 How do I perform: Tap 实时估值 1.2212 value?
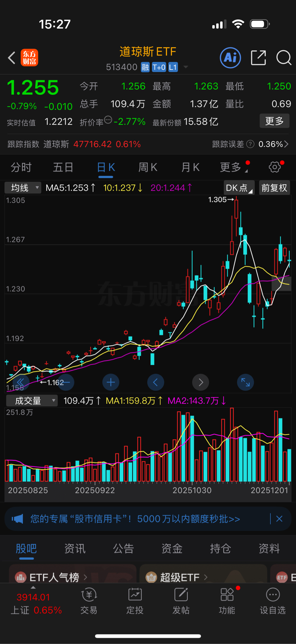pyautogui.click(x=59, y=122)
